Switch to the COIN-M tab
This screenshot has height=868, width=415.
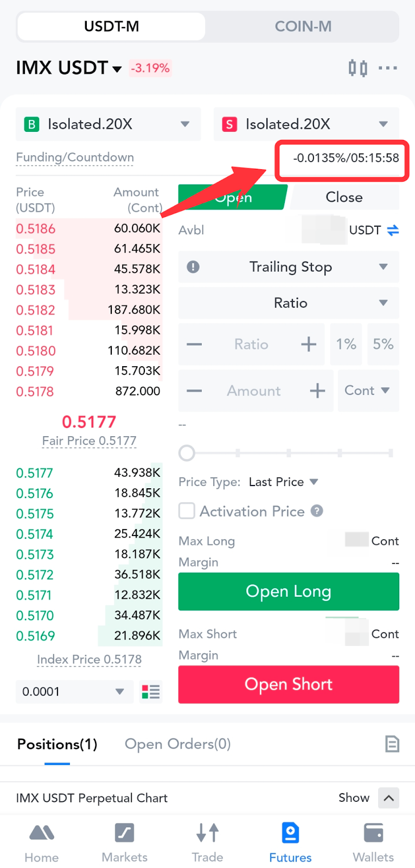[x=303, y=27]
